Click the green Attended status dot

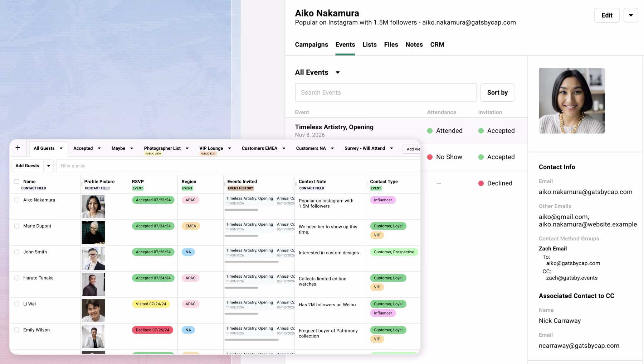430,131
